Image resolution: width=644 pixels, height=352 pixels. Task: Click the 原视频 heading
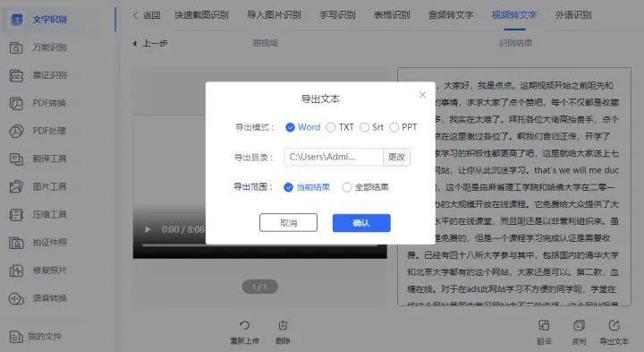(266, 43)
